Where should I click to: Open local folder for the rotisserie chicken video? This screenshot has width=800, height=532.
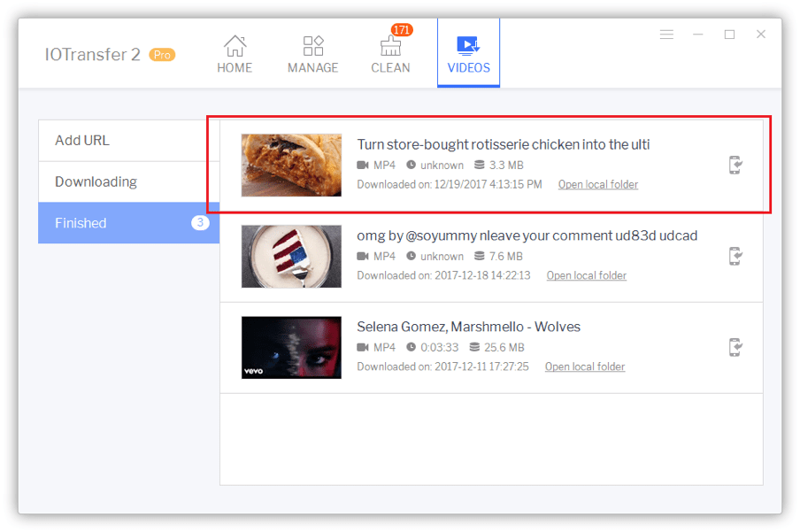coord(597,184)
